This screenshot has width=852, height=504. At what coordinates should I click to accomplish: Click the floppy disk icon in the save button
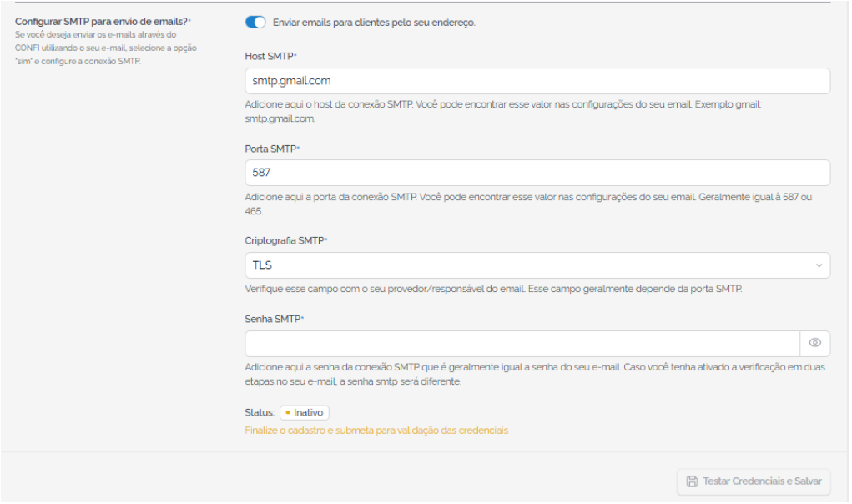[692, 481]
